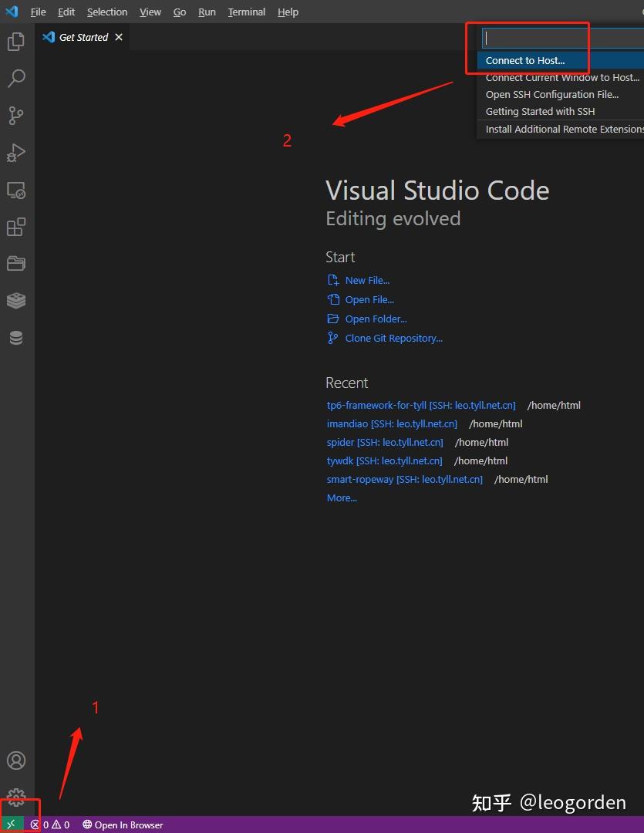Image resolution: width=644 pixels, height=833 pixels.
Task: Open the Clone Git Repository link
Action: (393, 338)
